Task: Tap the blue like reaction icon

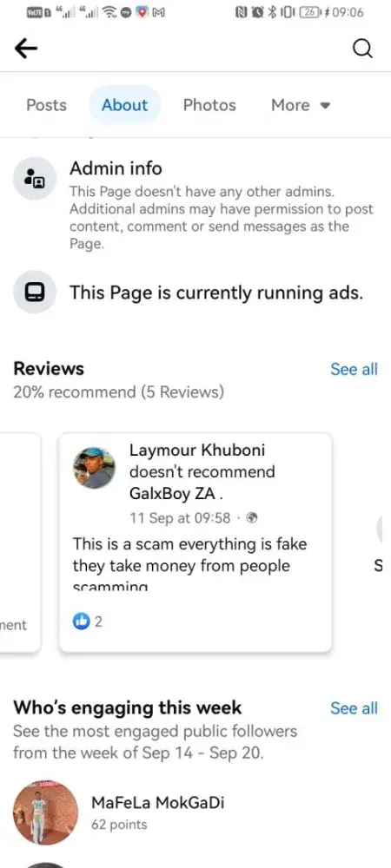Action: click(x=82, y=621)
